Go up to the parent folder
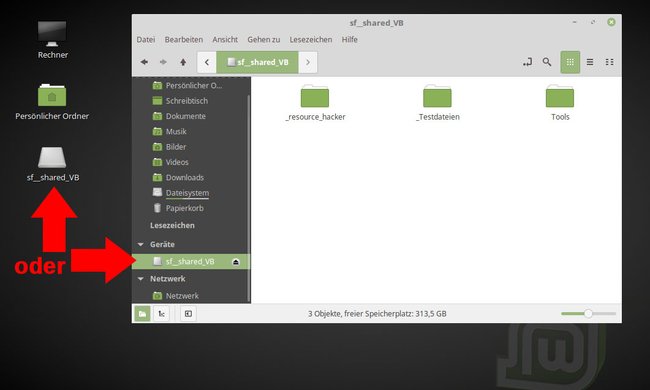The image size is (650, 390). tap(183, 62)
